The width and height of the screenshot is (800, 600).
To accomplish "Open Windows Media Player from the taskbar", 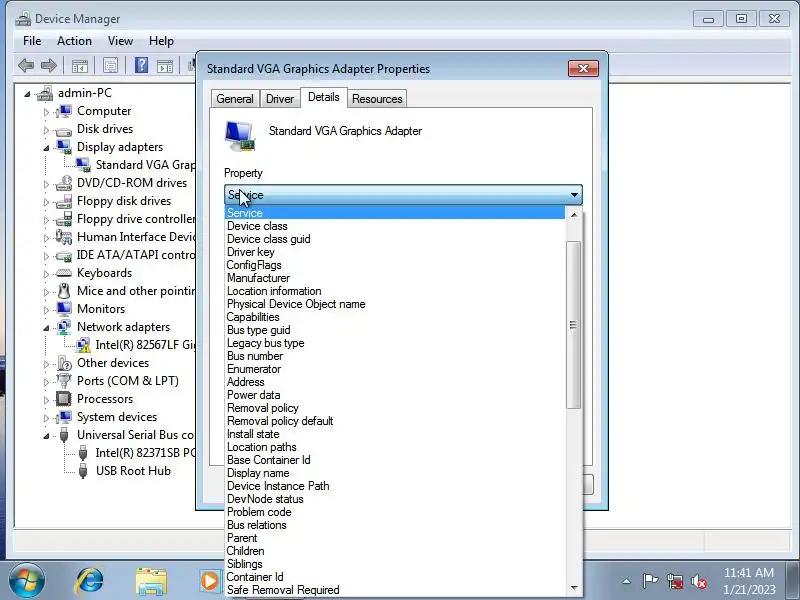I will coord(209,581).
